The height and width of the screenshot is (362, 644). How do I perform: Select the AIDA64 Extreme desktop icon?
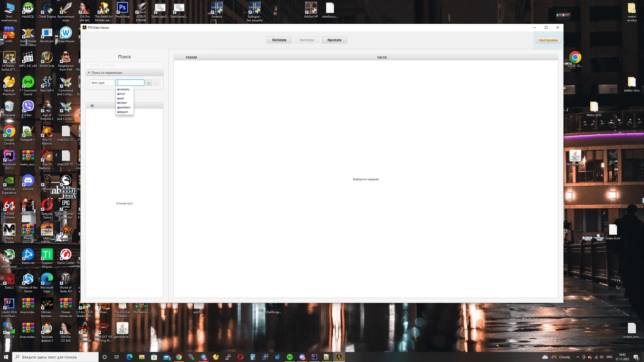tap(9, 209)
